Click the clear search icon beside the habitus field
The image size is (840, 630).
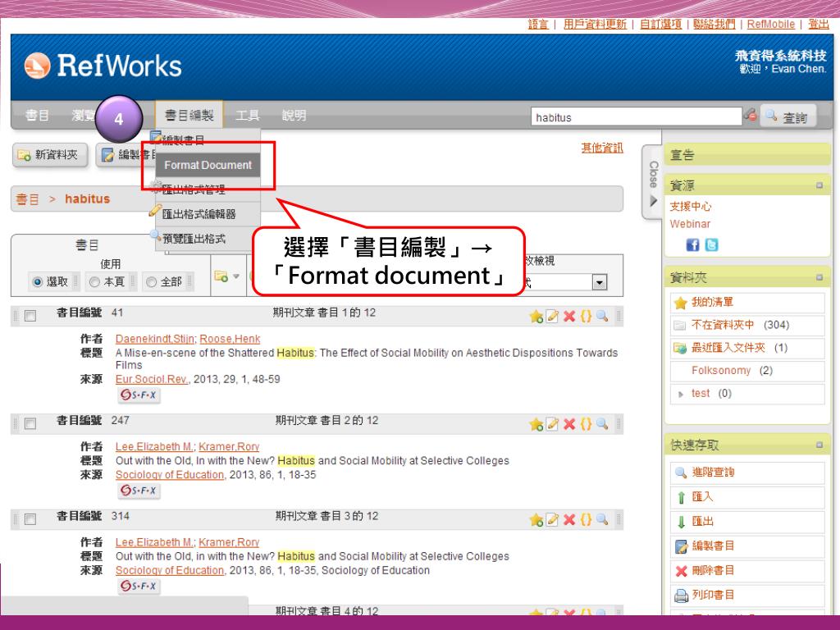coord(751,115)
